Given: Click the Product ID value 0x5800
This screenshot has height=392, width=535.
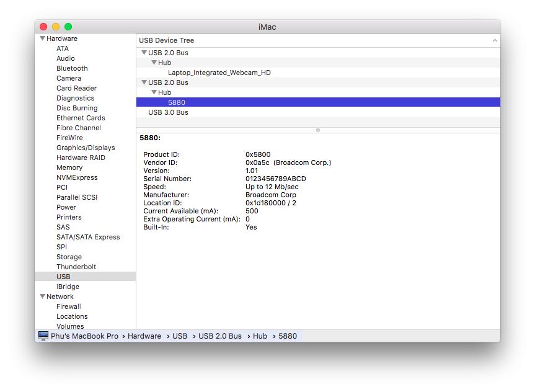Looking at the screenshot, I should pyautogui.click(x=258, y=154).
